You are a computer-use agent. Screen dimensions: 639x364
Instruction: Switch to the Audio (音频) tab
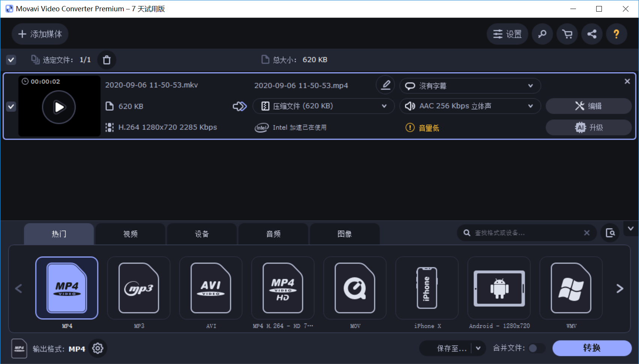tap(273, 234)
